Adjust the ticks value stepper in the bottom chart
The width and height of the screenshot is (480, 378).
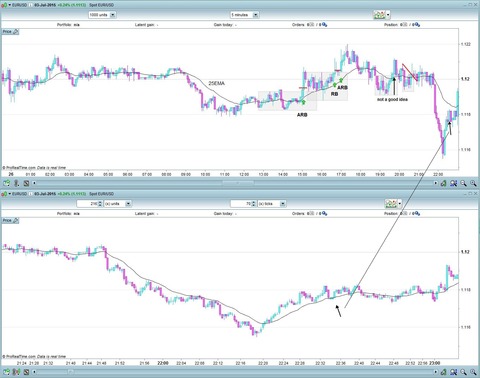click(254, 204)
